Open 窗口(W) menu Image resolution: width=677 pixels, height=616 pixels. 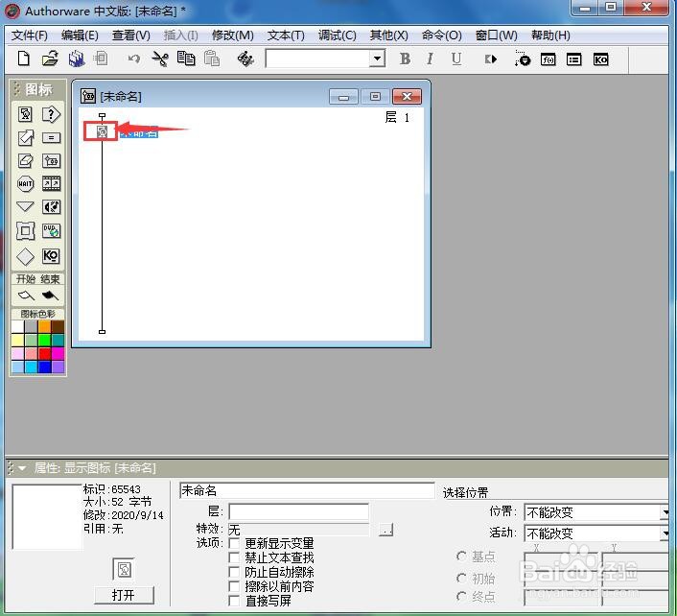[x=497, y=36]
